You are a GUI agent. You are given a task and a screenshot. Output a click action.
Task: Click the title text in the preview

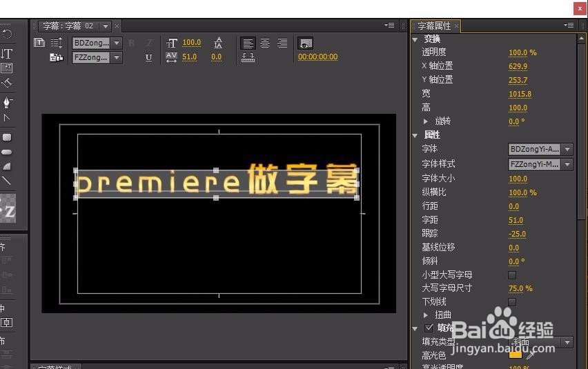(x=217, y=181)
